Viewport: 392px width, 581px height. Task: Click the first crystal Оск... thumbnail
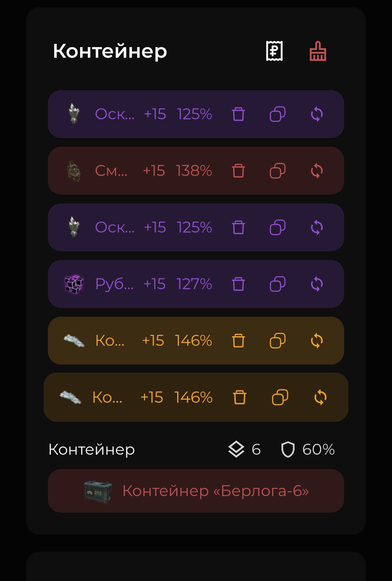(74, 114)
